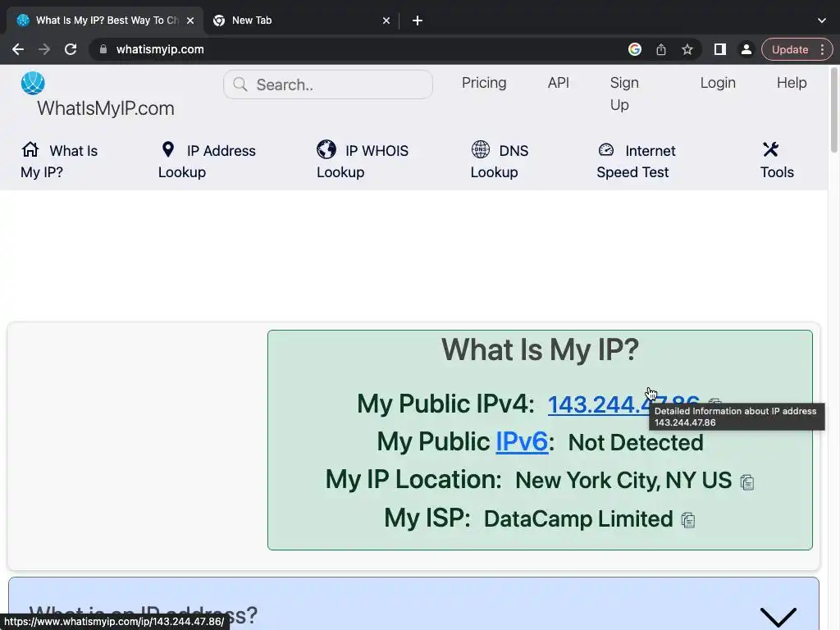Open Internet Speed Test nav item
The width and height of the screenshot is (840, 630).
pyautogui.click(x=636, y=162)
